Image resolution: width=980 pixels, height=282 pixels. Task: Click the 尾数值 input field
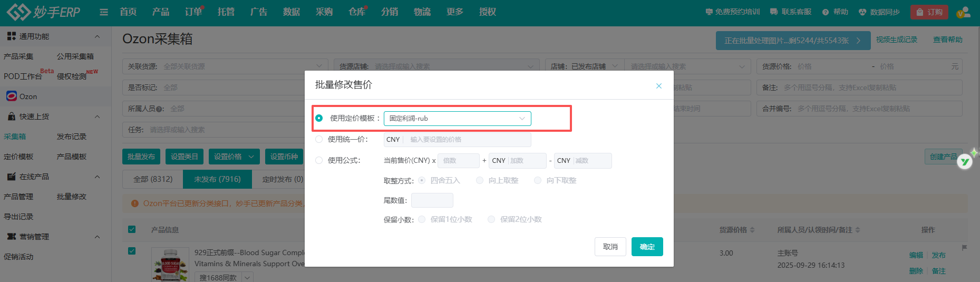click(432, 200)
